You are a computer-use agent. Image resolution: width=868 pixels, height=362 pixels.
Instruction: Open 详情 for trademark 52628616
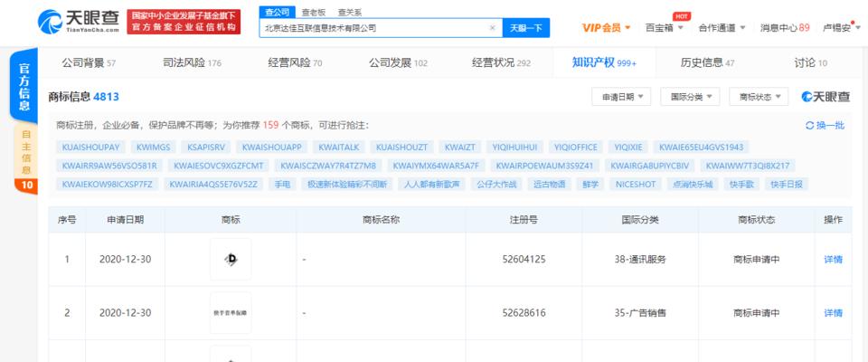click(x=833, y=312)
